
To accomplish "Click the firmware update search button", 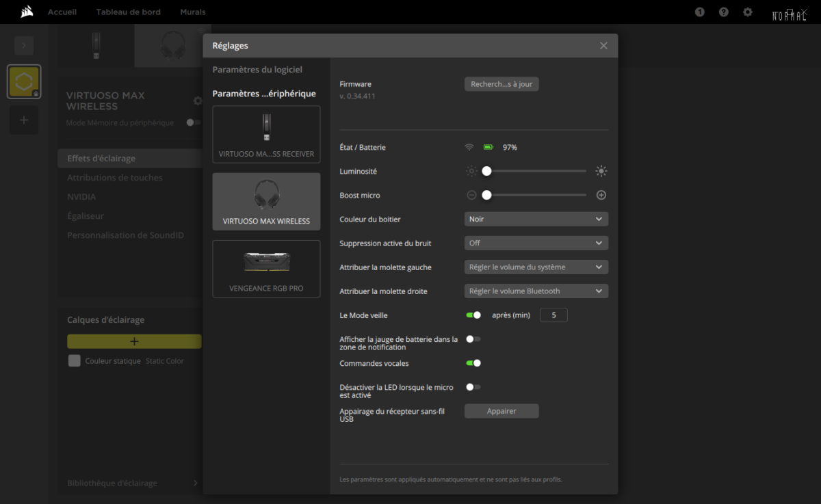I will [501, 83].
